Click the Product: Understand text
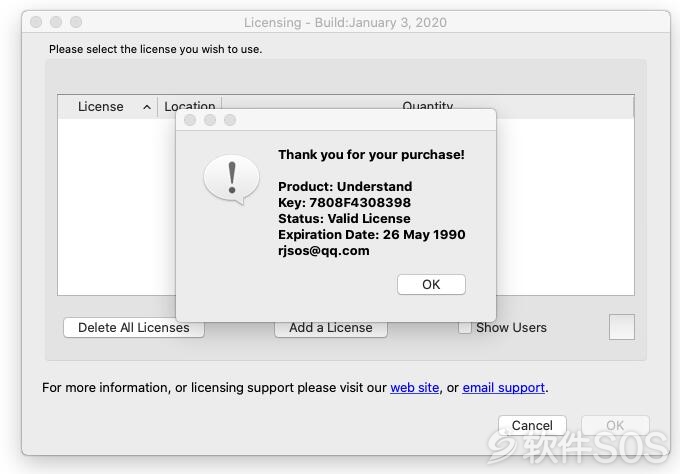The width and height of the screenshot is (680, 474). [x=345, y=186]
